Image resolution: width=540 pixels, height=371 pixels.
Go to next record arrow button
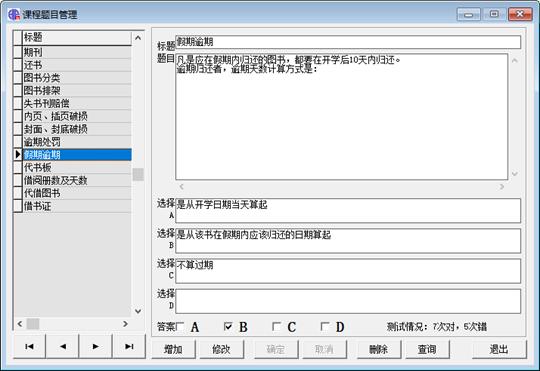tap(95, 347)
